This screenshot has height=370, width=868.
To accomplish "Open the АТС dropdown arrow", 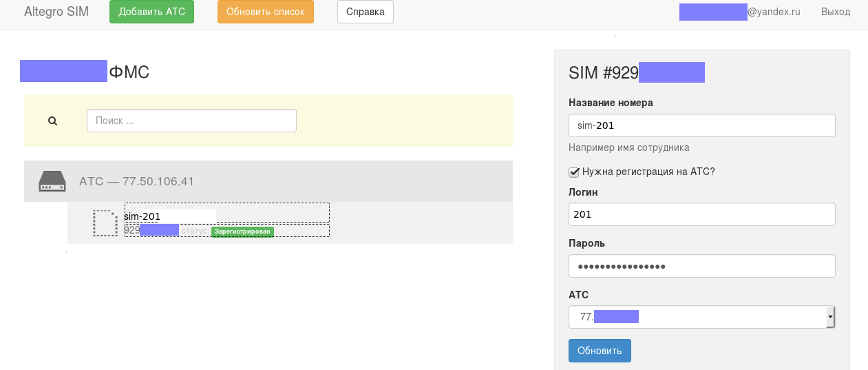I will tap(831, 317).
